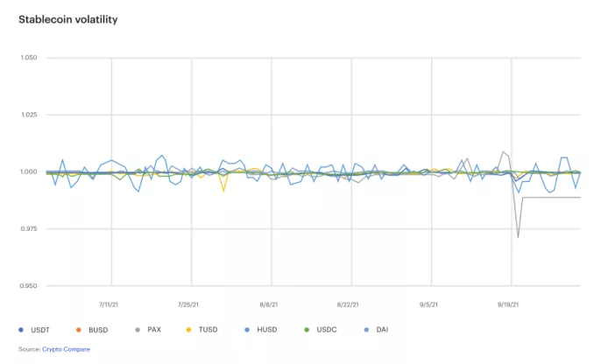Viewport: 601px width, 364px height.
Task: Click the DAI periwinkle legend dot
Action: pos(366,330)
